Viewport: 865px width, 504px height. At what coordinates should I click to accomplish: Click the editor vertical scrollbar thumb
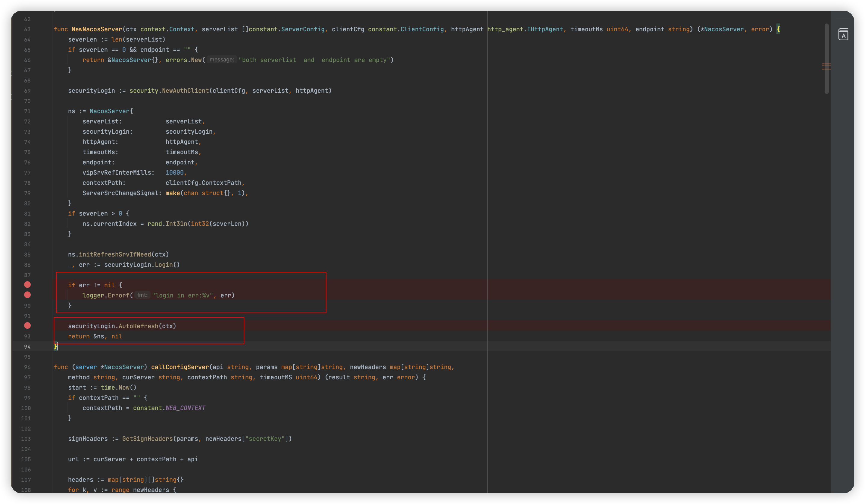coord(826,58)
